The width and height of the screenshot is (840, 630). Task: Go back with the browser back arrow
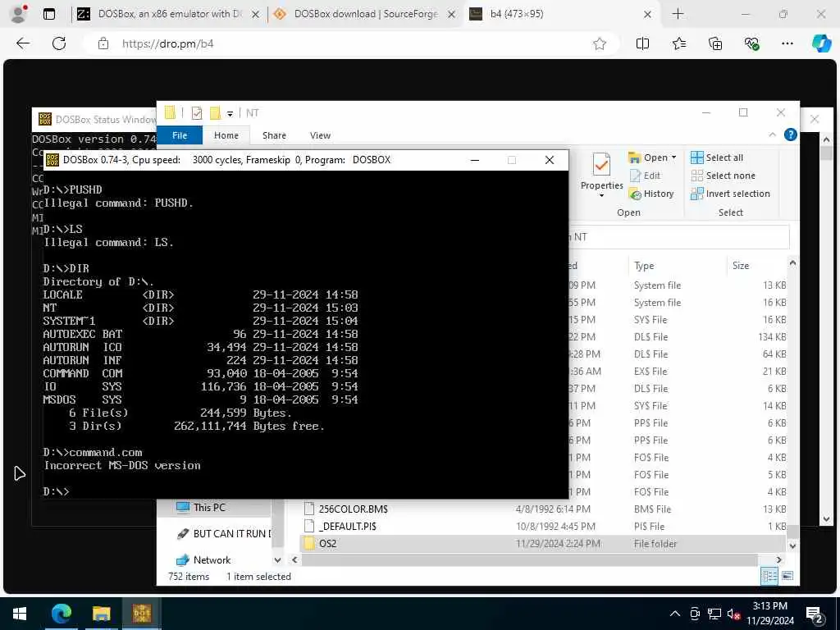point(23,43)
